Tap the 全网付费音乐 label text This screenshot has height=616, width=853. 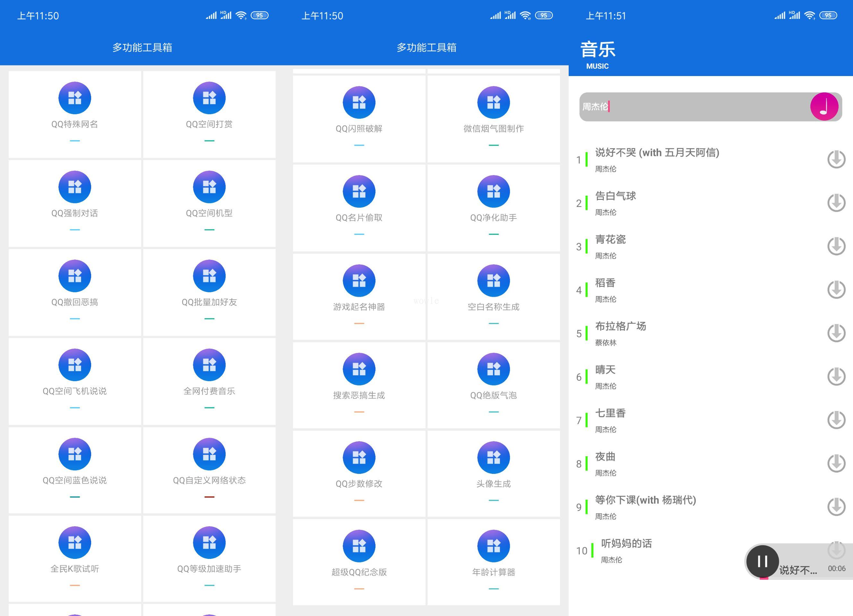(x=209, y=391)
